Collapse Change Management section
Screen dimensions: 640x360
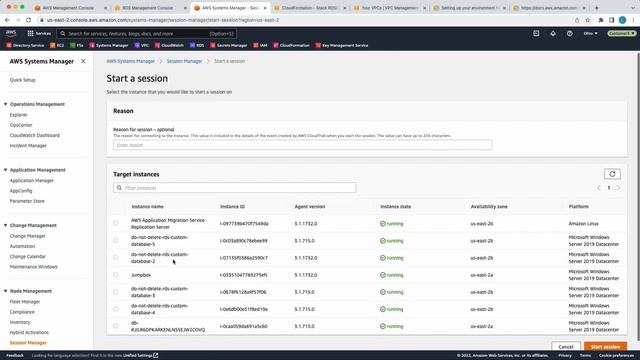pyautogui.click(x=6, y=225)
